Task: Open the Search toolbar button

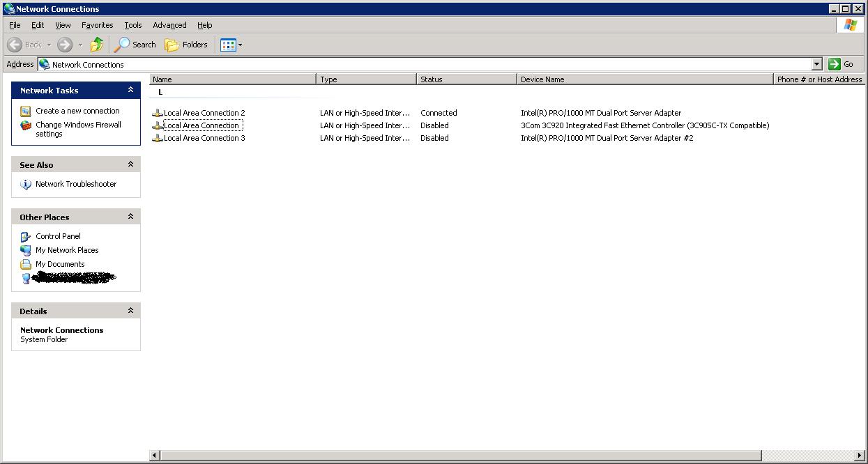Action: (x=135, y=45)
